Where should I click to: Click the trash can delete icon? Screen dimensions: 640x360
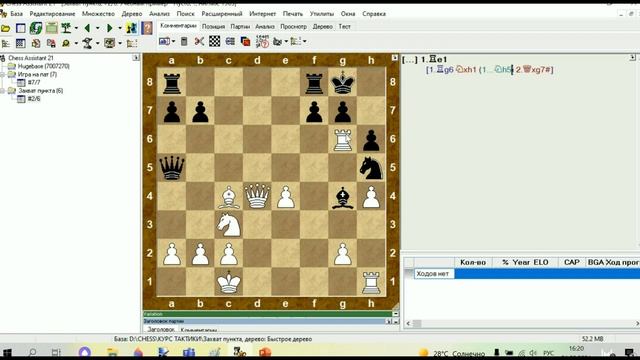[184, 41]
